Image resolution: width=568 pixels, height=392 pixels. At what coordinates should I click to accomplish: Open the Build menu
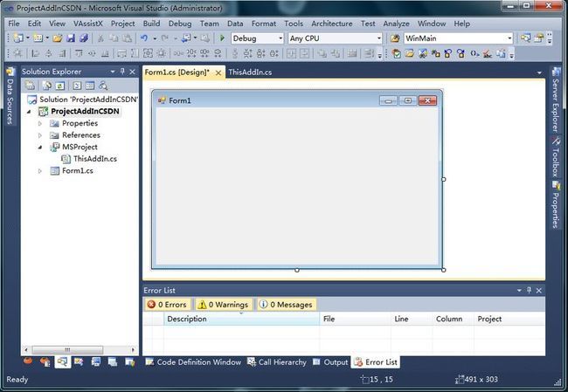click(x=151, y=24)
